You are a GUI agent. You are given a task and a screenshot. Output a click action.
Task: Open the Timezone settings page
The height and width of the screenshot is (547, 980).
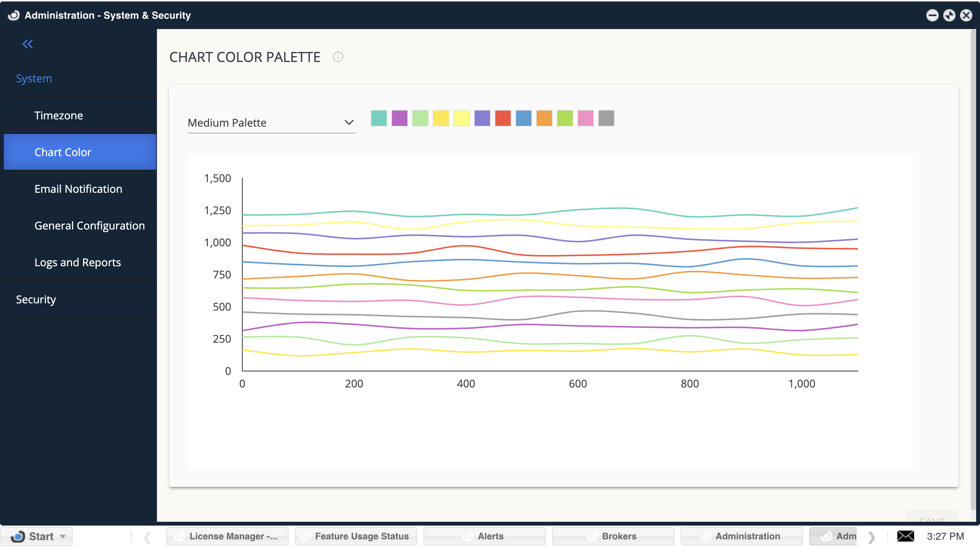(59, 116)
